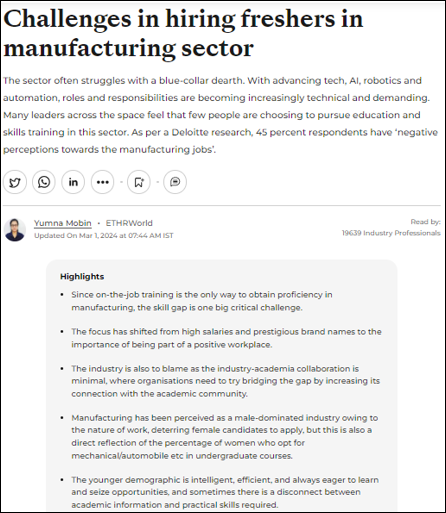Open Yumna Mobin's author page
Viewport: 446px width, 513px height.
coord(63,223)
